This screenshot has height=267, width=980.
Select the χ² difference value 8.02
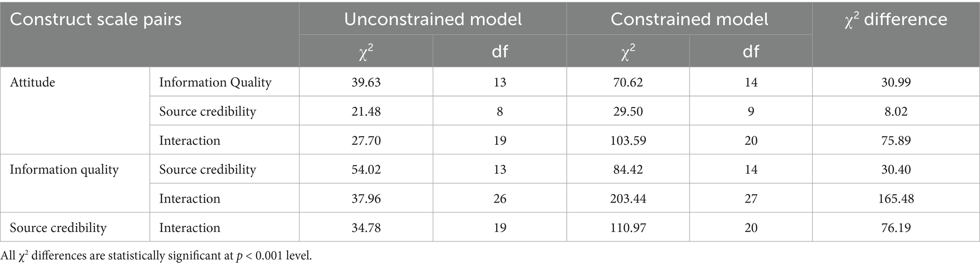tap(896, 111)
